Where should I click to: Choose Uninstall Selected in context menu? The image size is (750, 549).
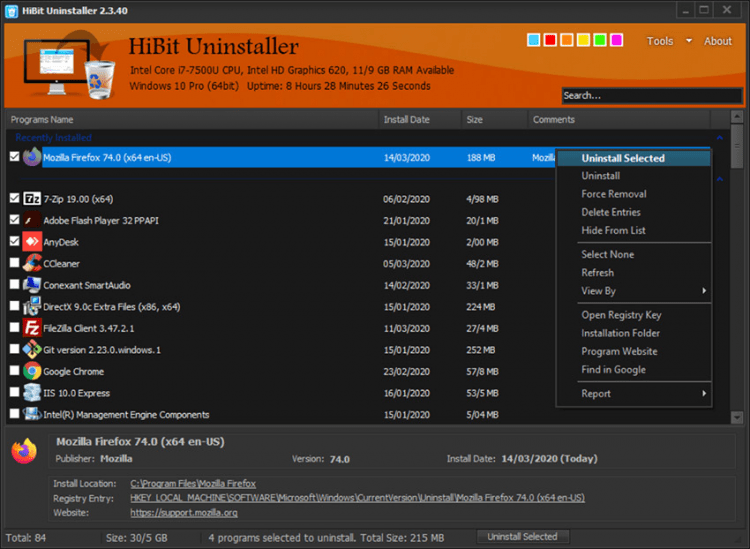634,158
